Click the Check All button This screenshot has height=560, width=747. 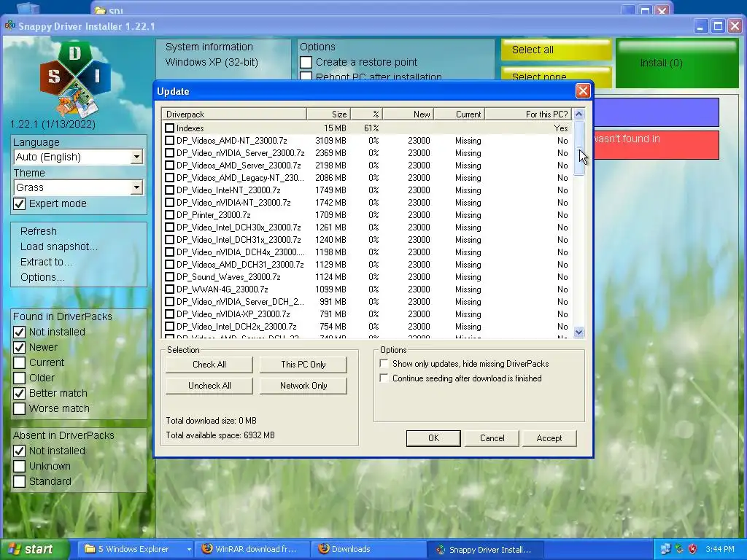coord(209,365)
